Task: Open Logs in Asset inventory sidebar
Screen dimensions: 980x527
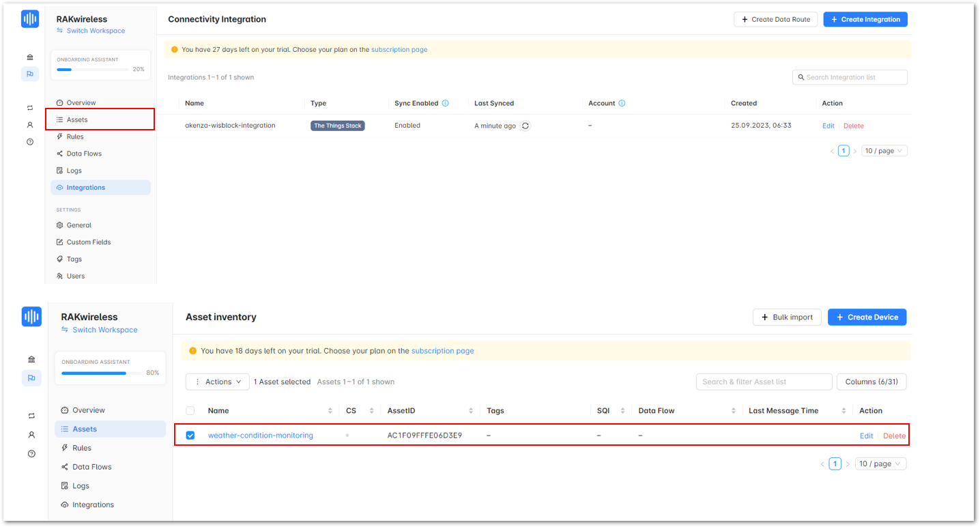Action: [x=110, y=486]
